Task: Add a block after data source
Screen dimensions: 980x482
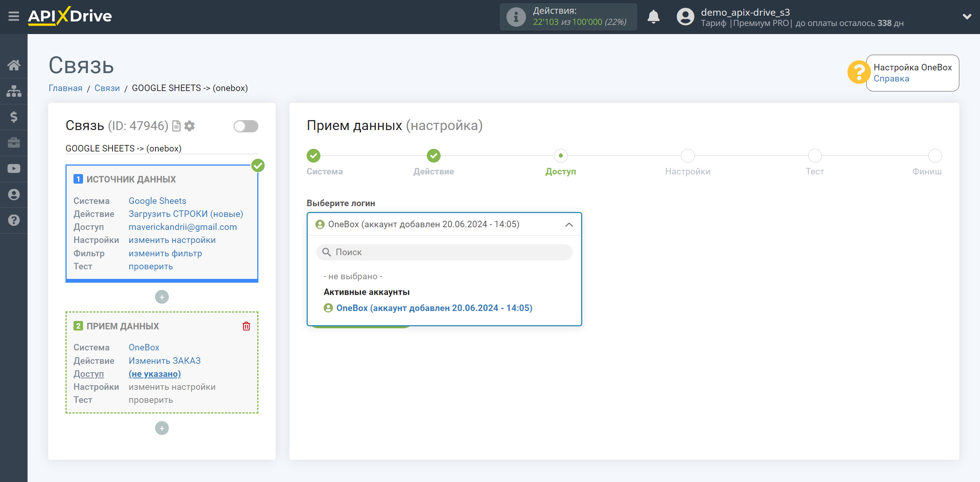Action: [x=162, y=297]
